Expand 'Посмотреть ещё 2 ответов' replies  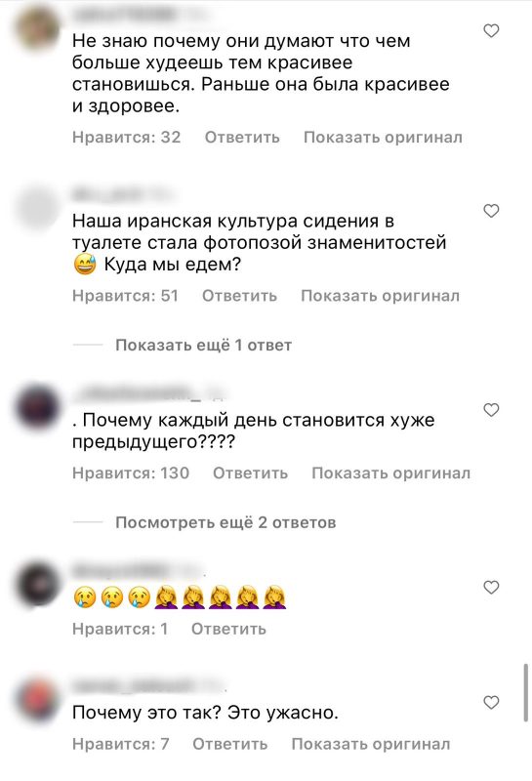pyautogui.click(x=225, y=522)
